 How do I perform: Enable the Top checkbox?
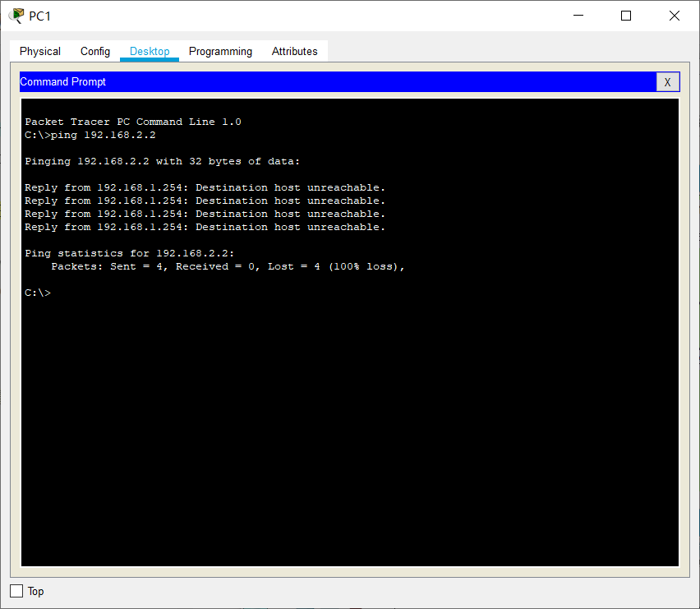[16, 591]
